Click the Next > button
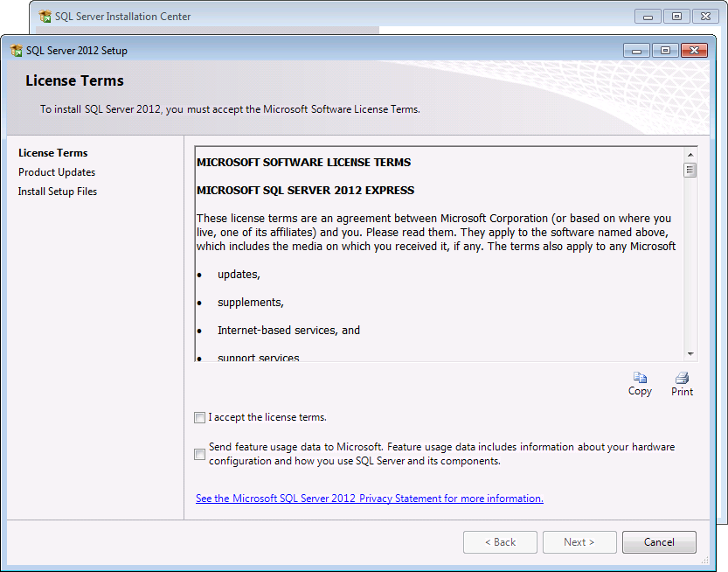The width and height of the screenshot is (728, 572). (x=579, y=542)
